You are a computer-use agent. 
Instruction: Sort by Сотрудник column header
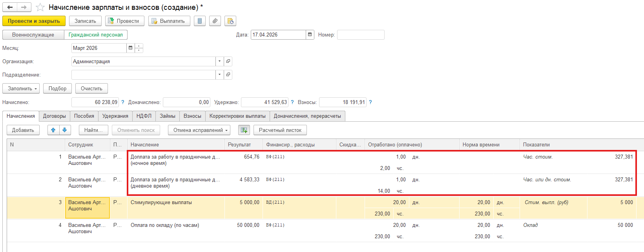click(x=88, y=144)
